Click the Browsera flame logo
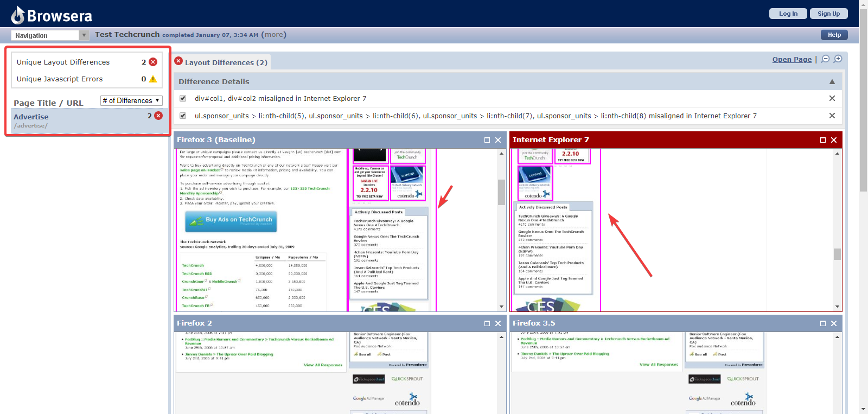This screenshot has width=868, height=414. (18, 15)
